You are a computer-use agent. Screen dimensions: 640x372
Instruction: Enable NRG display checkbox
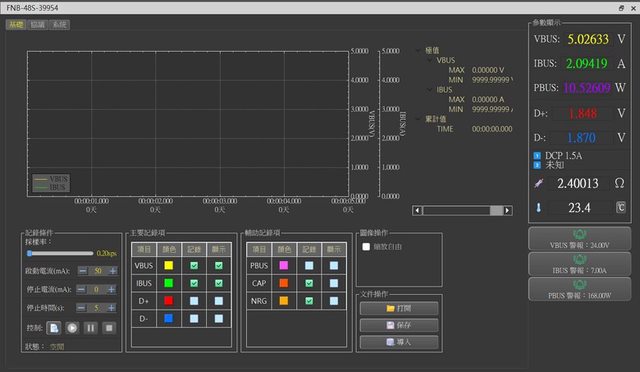[334, 301]
